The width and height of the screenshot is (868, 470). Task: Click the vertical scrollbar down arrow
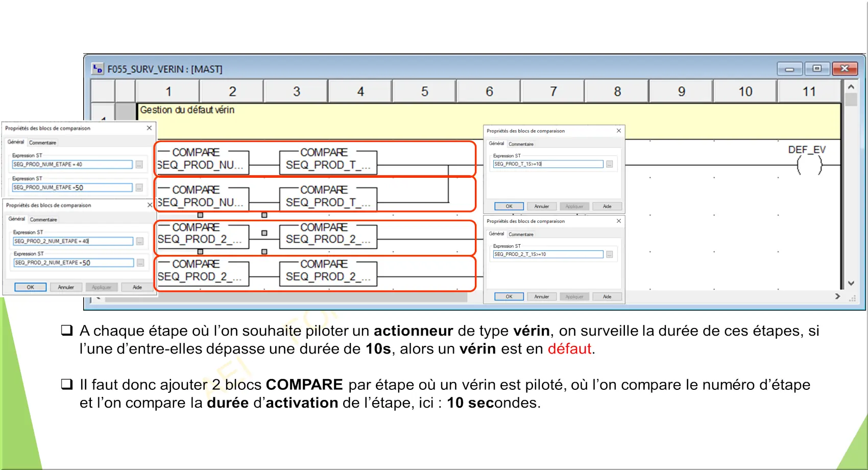pos(851,283)
